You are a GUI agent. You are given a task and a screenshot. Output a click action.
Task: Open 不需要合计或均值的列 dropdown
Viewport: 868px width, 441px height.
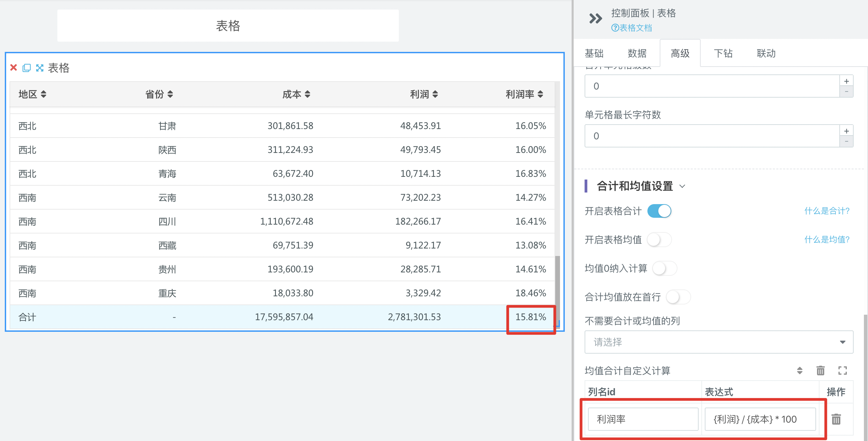click(718, 342)
